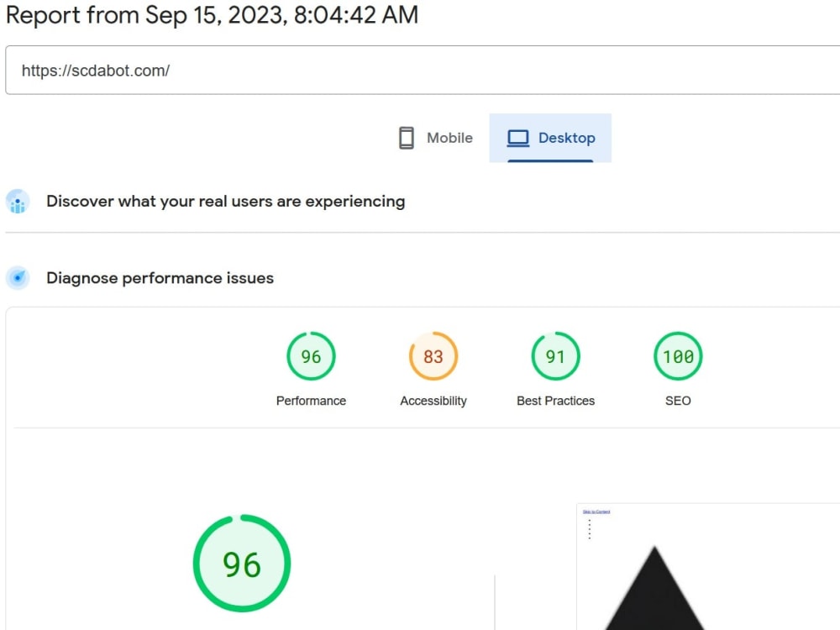Open the SEO score gauge 100
This screenshot has width=840, height=630.
pos(678,356)
